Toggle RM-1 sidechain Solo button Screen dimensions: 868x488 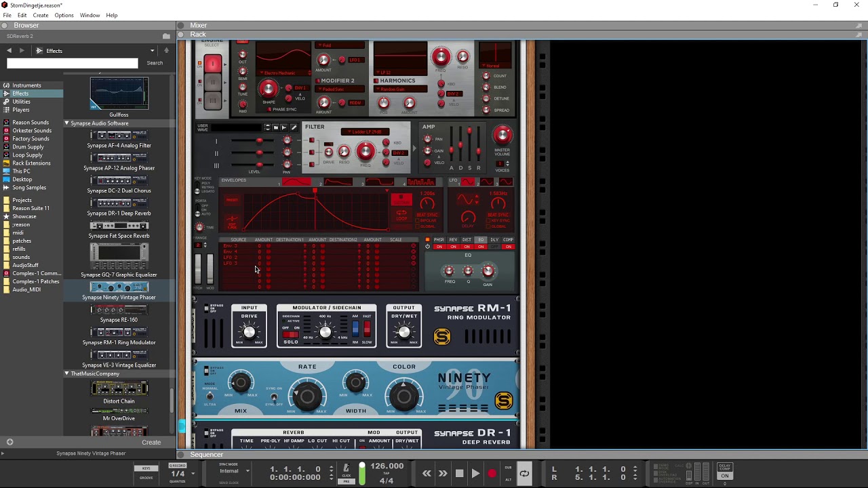coord(291,334)
